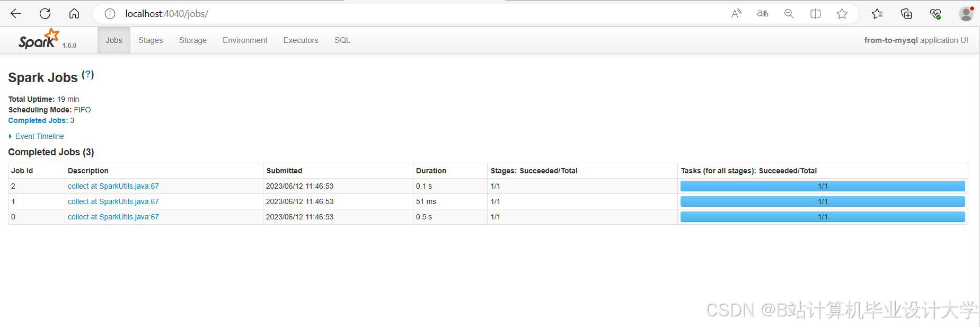View site information icon in address bar
This screenshot has width=980, height=327.
click(x=110, y=14)
